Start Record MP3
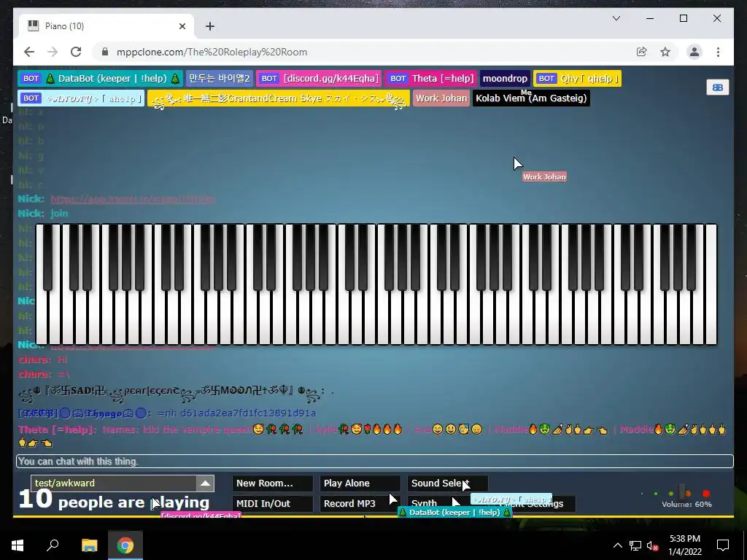The image size is (747, 560). [360, 504]
